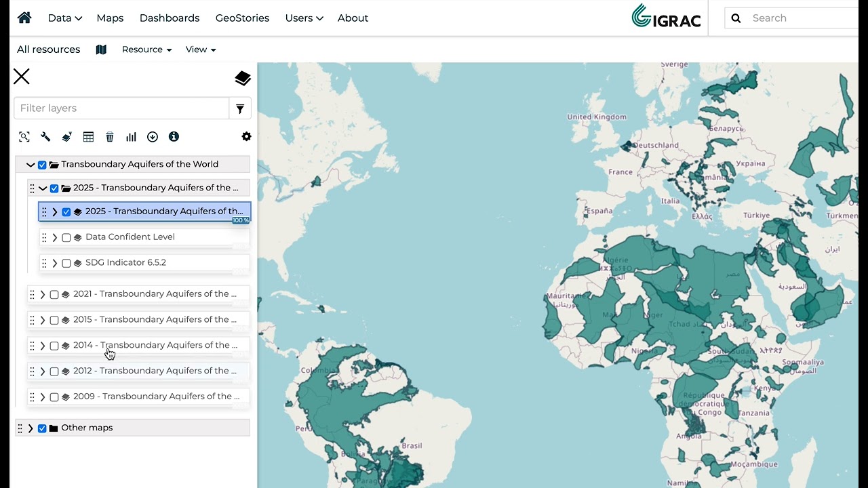
Task: Enable the 2014 Transboundary Aquifers layer
Action: pyautogui.click(x=54, y=346)
